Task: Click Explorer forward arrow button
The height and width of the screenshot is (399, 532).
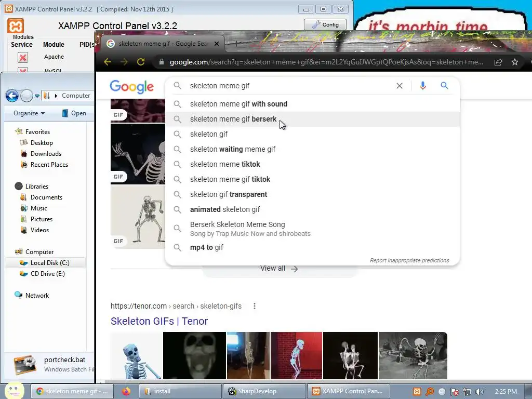Action: coord(26,96)
